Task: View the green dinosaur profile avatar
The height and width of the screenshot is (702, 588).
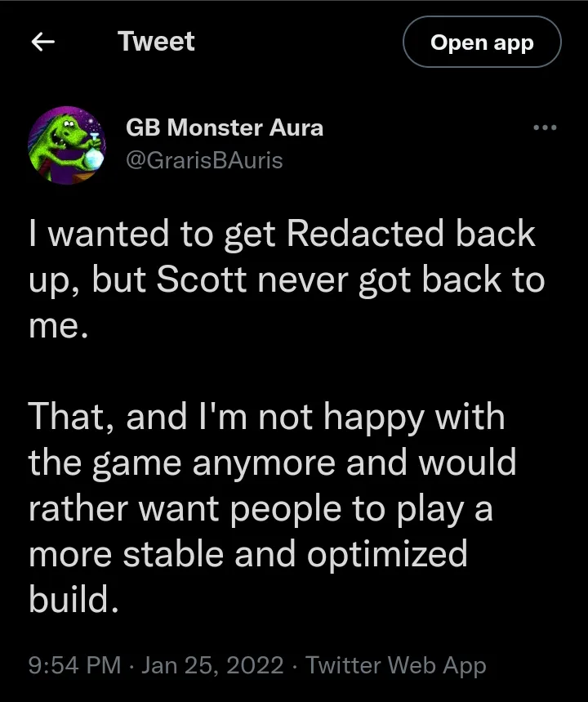Action: (x=67, y=145)
